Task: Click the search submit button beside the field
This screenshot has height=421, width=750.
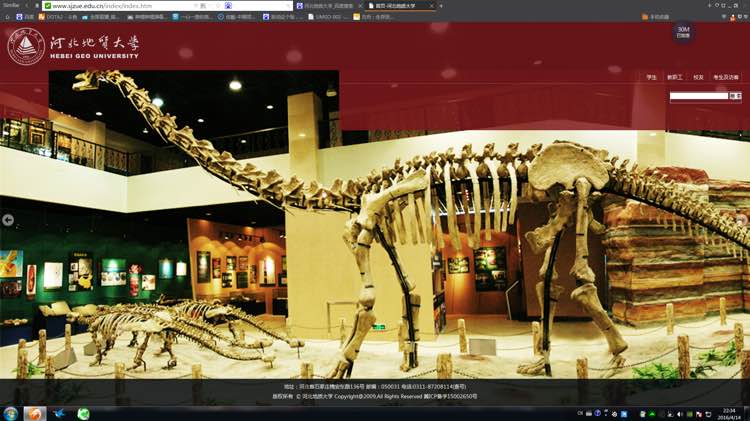Action: click(x=735, y=96)
